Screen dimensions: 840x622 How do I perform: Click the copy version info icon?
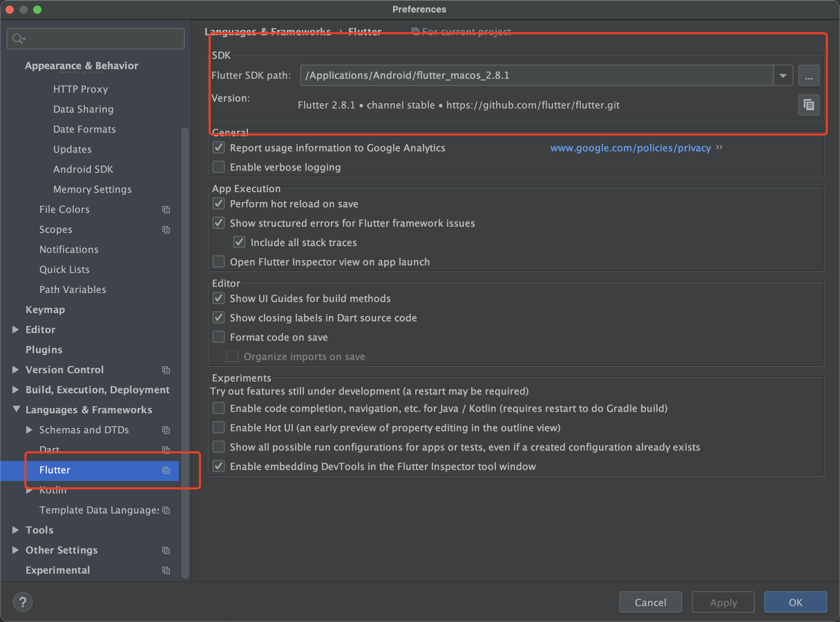(808, 105)
